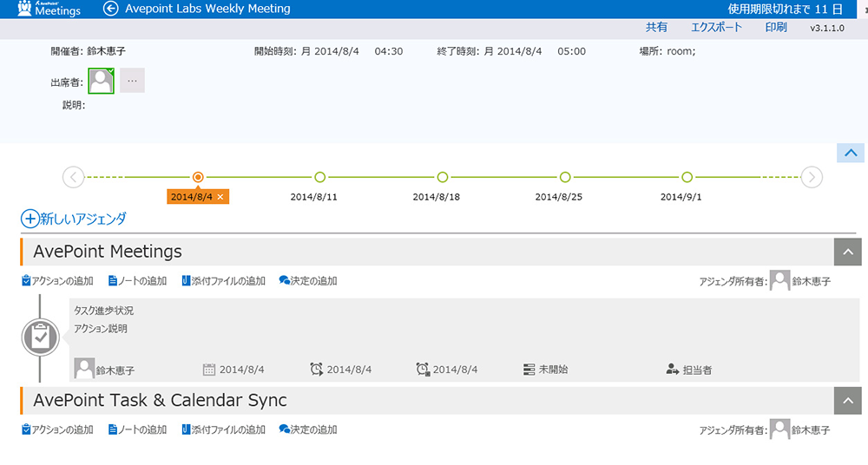Open the エクスポート export menu

click(x=716, y=27)
